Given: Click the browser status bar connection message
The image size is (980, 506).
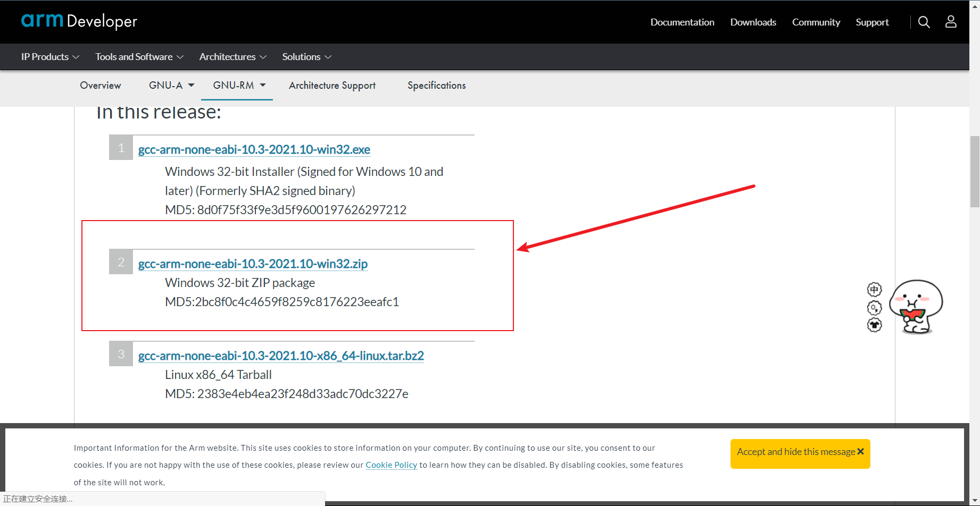Looking at the screenshot, I should pyautogui.click(x=38, y=499).
